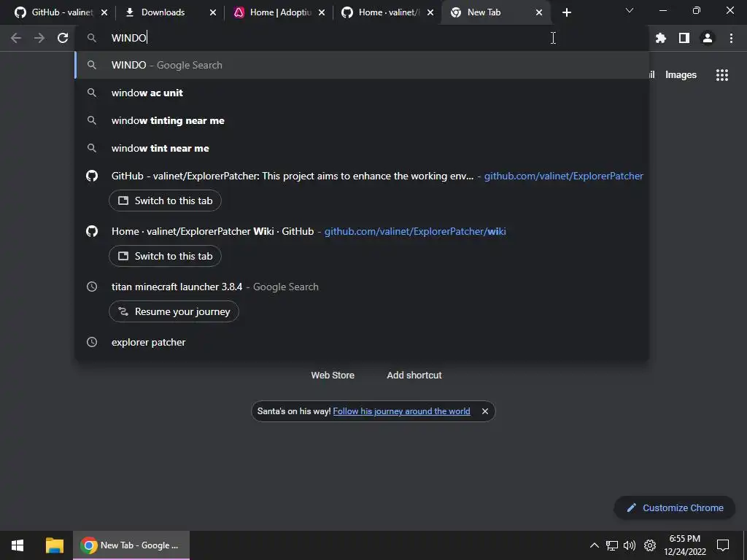This screenshot has height=560, width=747.
Task: Open the Extensions puzzle icon
Action: click(661, 38)
